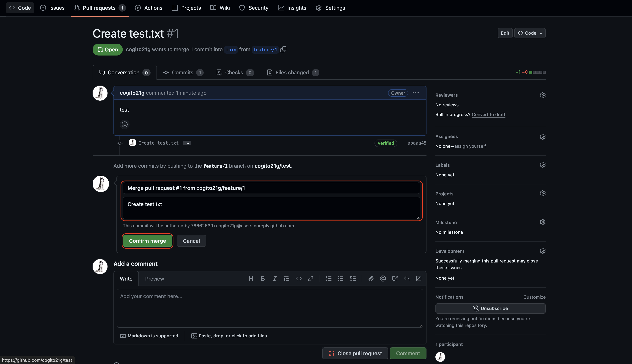Screen dimensions: 632x364
Task: Toggle Unsubscribe from notifications
Action: (x=490, y=308)
